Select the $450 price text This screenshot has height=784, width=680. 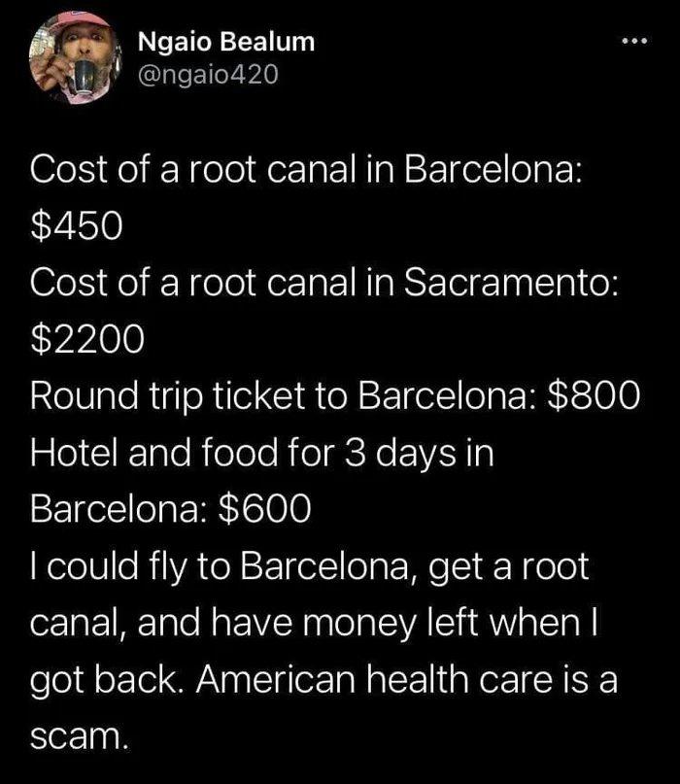coord(75,226)
